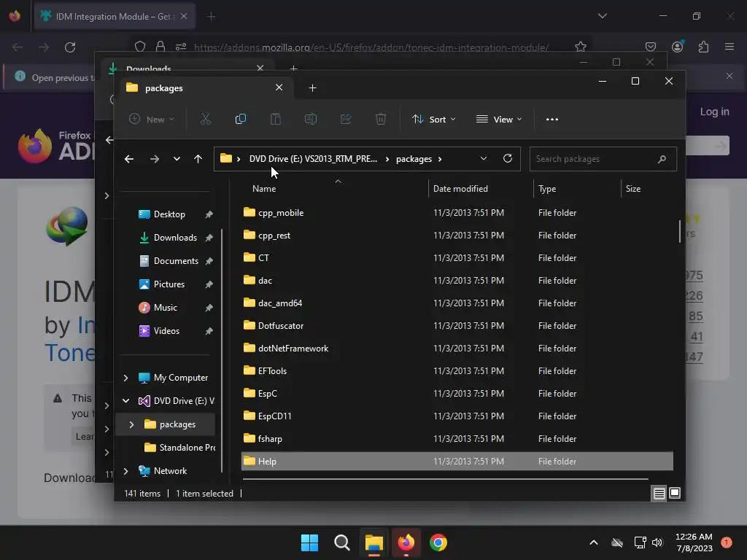Go up one folder level
747x560 pixels.
click(x=198, y=159)
